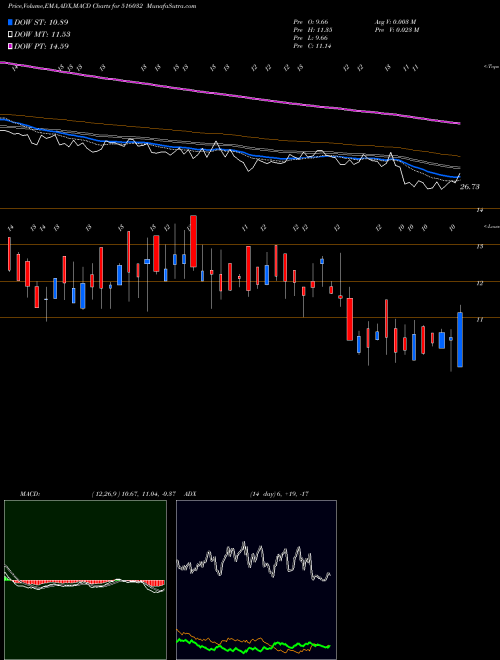The height and width of the screenshot is (660, 500).
Task: Click the Pre H: 11.35 value
Action: pos(313,30)
